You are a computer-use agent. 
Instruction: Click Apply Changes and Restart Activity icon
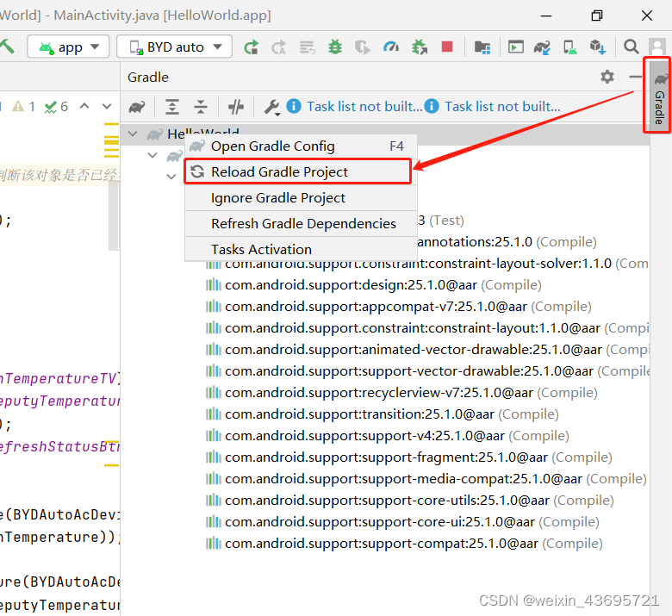click(279, 47)
